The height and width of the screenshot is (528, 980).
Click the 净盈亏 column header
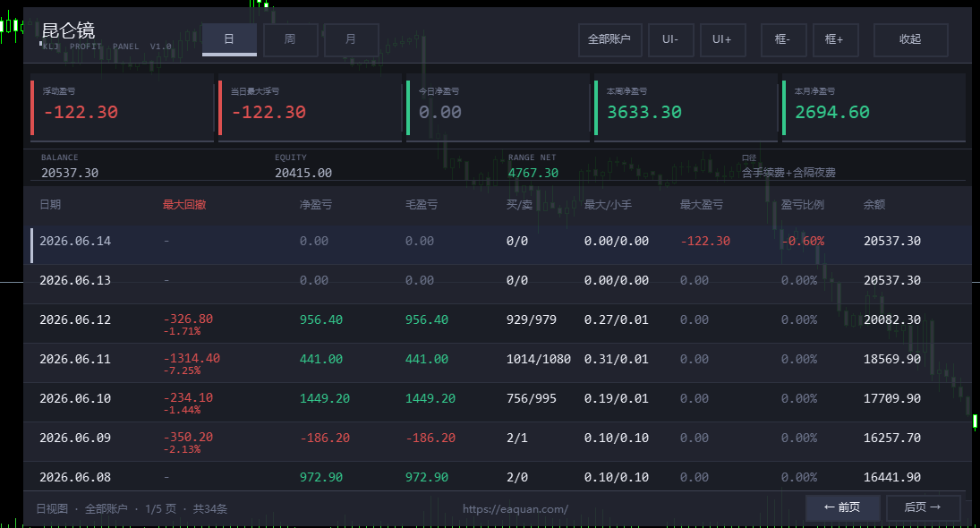[316, 205]
